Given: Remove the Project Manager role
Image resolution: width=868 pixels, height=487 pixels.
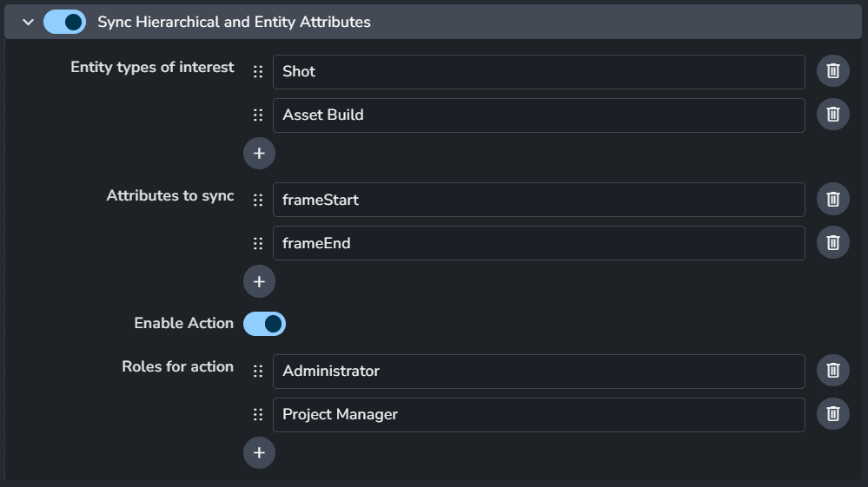Looking at the screenshot, I should (x=832, y=414).
